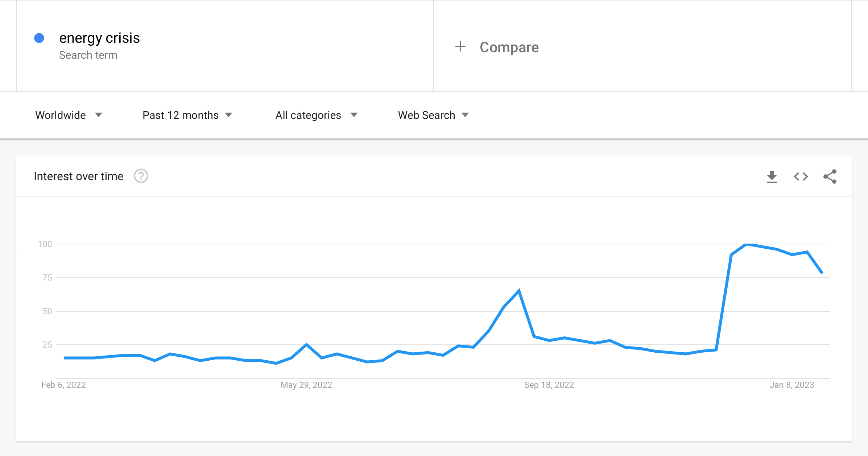Click the plus icon next to Compare
This screenshot has height=456, width=868.
[460, 47]
